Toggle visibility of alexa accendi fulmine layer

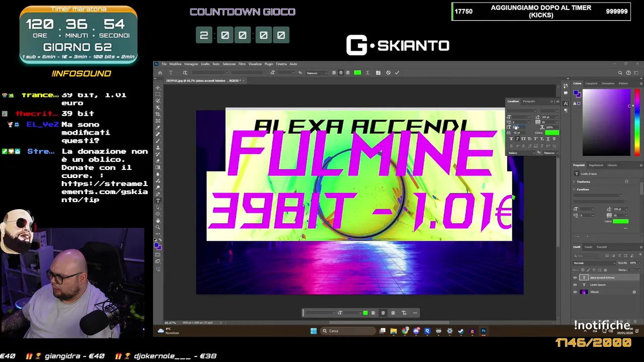(575, 278)
